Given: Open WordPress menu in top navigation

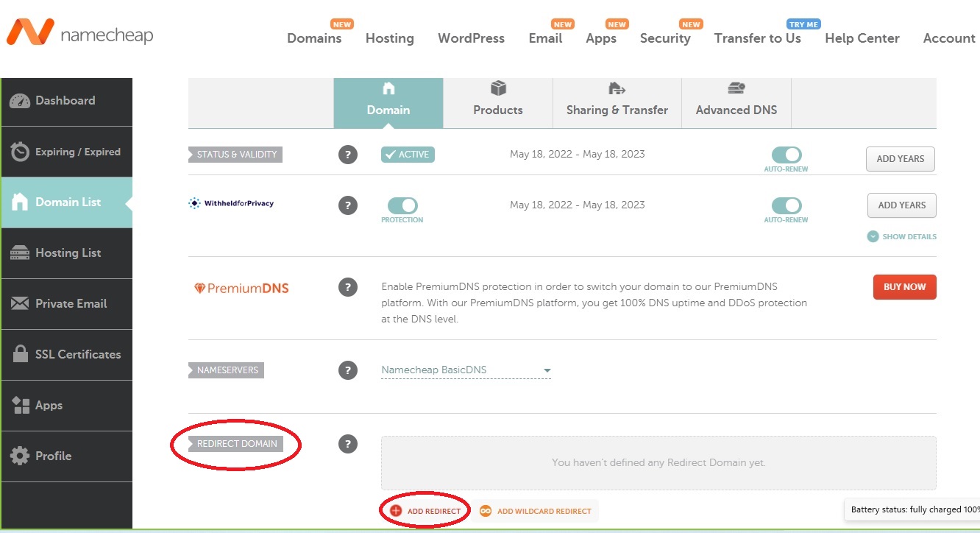Looking at the screenshot, I should (x=471, y=38).
